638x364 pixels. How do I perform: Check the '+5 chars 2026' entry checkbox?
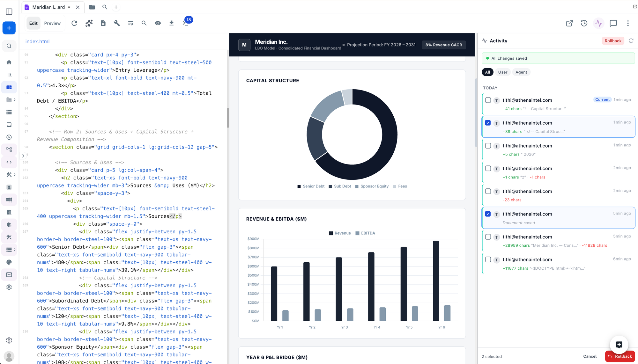click(488, 146)
